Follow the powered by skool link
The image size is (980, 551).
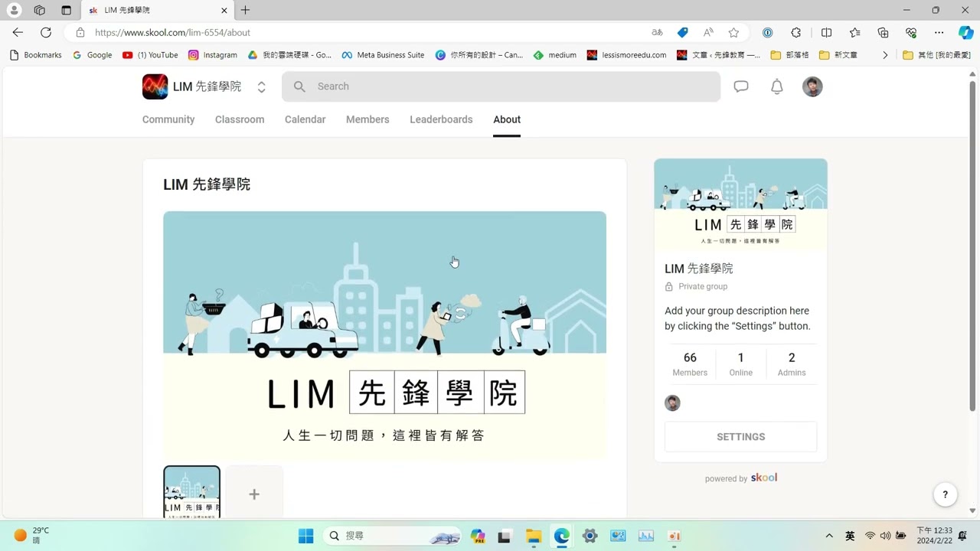(x=741, y=478)
